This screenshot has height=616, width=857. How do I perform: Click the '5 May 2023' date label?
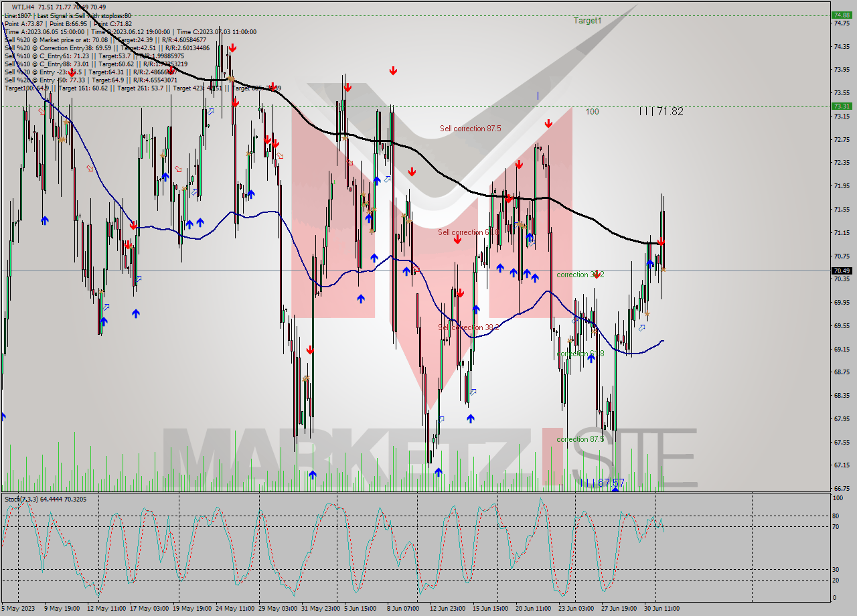point(19,608)
